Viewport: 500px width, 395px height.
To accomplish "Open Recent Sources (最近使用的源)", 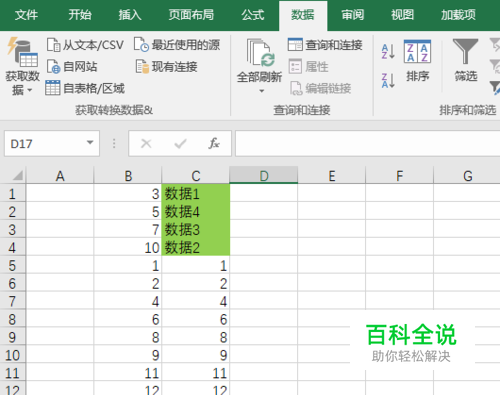I will (x=177, y=45).
